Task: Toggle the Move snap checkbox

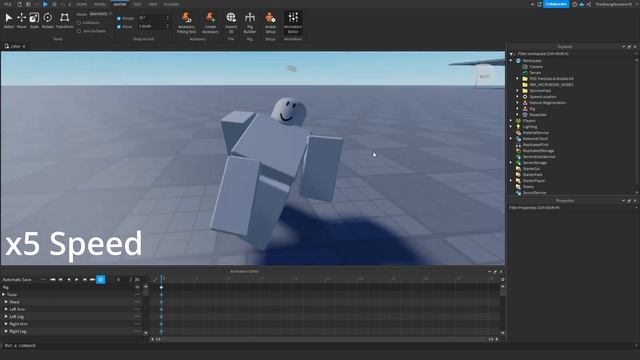Action: [x=119, y=27]
